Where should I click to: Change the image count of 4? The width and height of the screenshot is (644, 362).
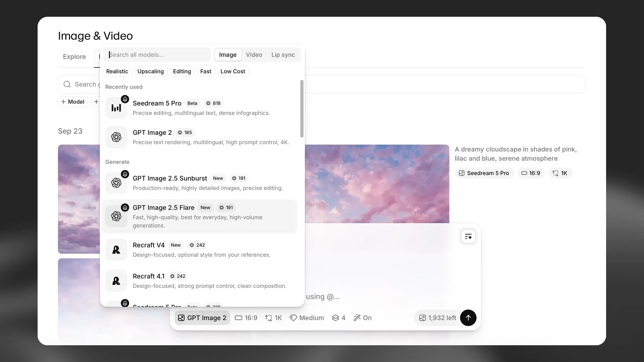[x=338, y=318]
